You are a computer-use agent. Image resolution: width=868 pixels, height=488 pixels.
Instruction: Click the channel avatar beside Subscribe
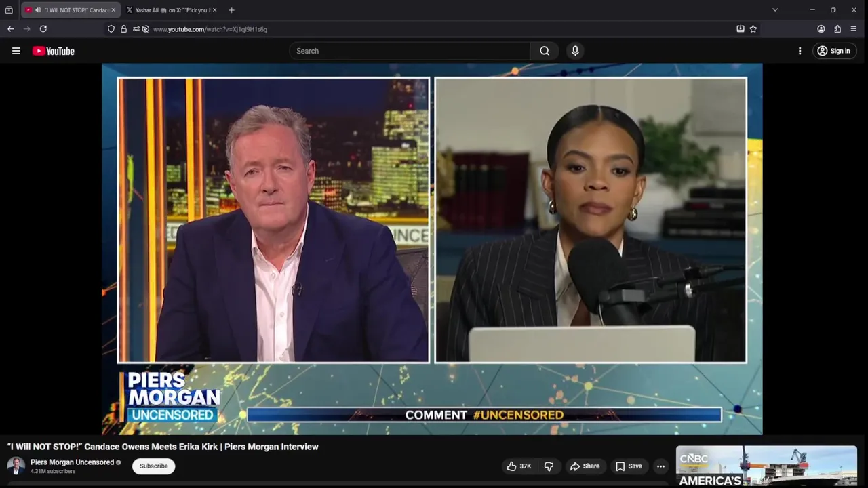click(x=16, y=466)
